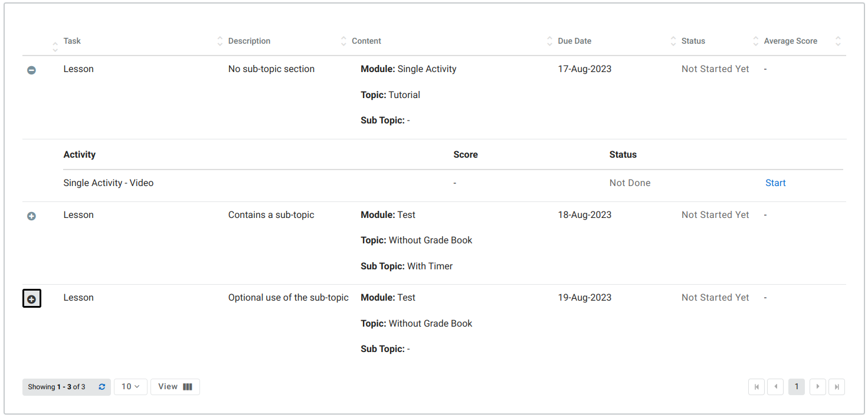Click the sort icon beside Average Score
The width and height of the screenshot is (868, 417).
tap(755, 41)
